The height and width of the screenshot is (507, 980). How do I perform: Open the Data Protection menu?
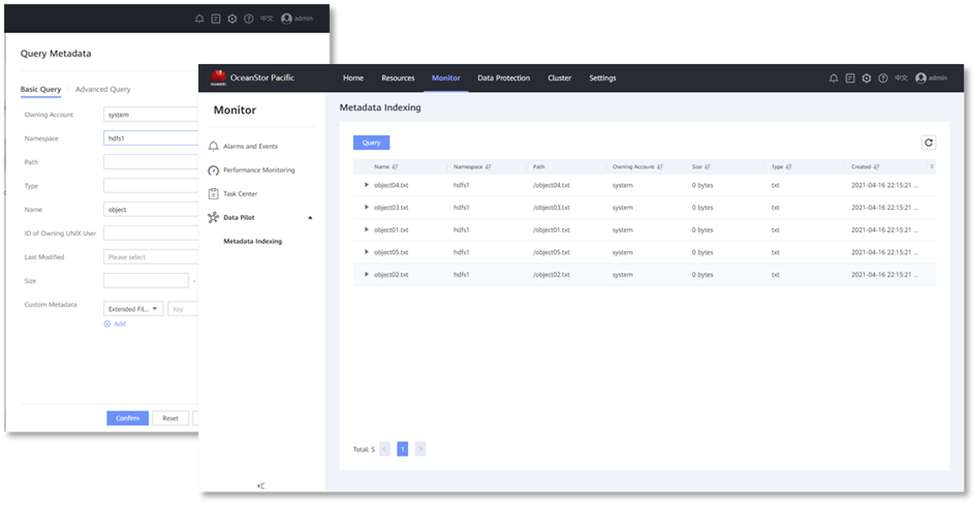click(x=503, y=78)
